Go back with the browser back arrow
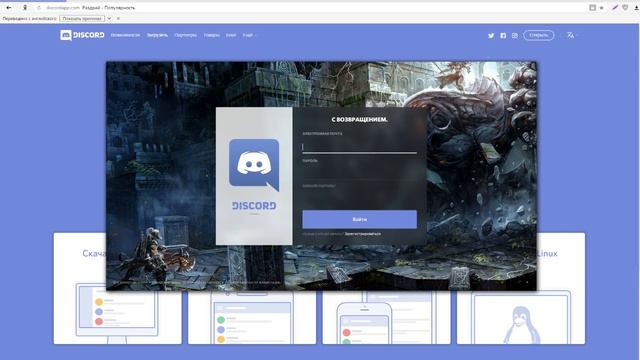Screen dimensions: 640x360 point(9,8)
